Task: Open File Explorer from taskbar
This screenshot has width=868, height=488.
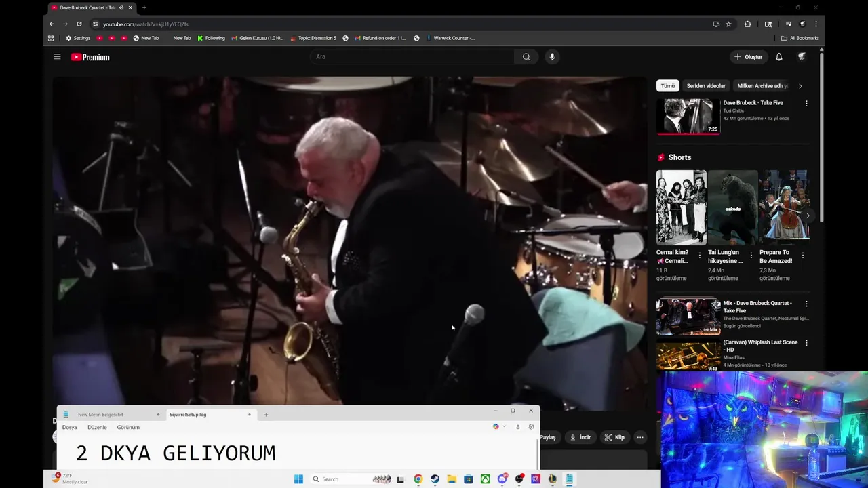Action: point(452,479)
